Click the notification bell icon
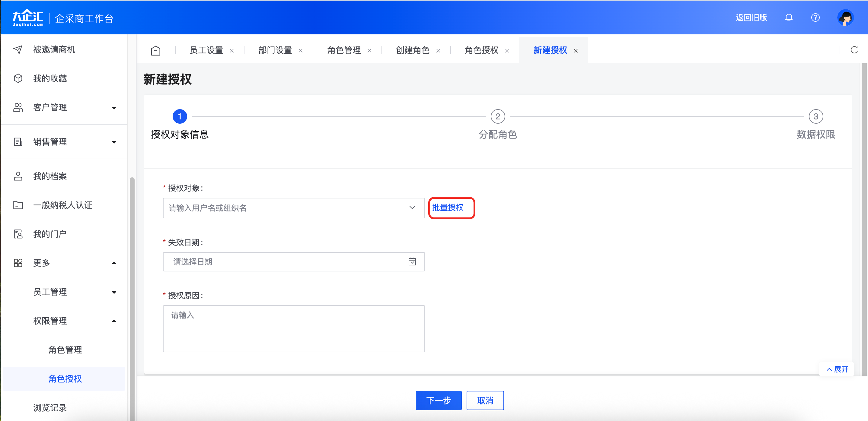The width and height of the screenshot is (868, 421). tap(789, 17)
